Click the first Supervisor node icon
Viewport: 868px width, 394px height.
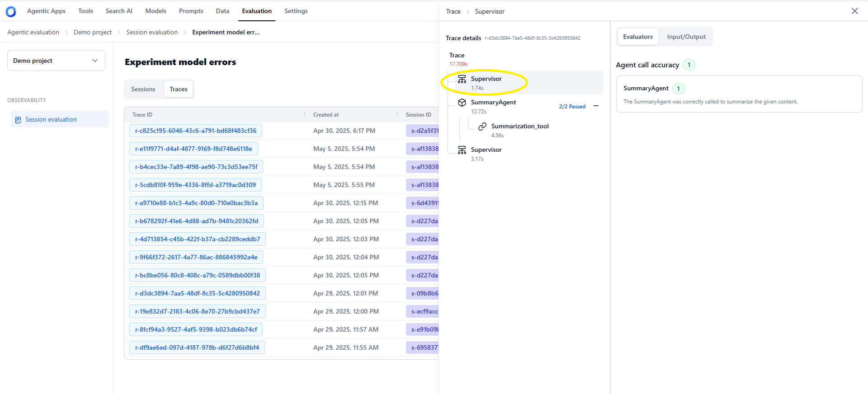[462, 79]
